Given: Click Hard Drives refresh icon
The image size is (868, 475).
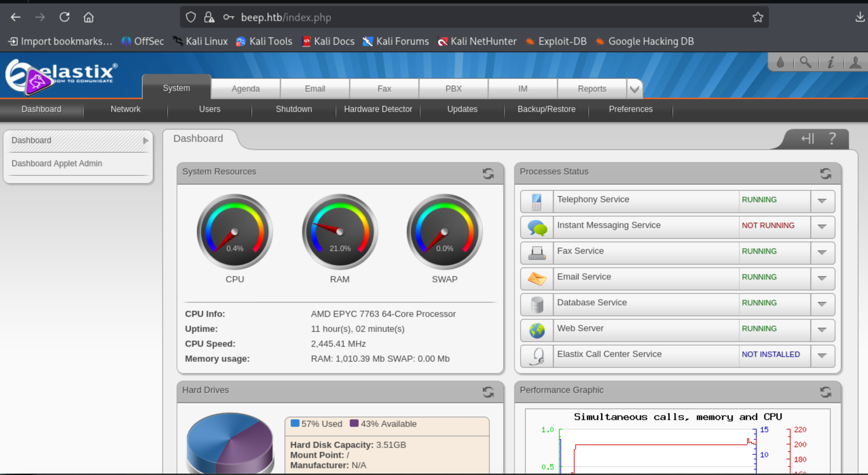Looking at the screenshot, I should (x=488, y=392).
